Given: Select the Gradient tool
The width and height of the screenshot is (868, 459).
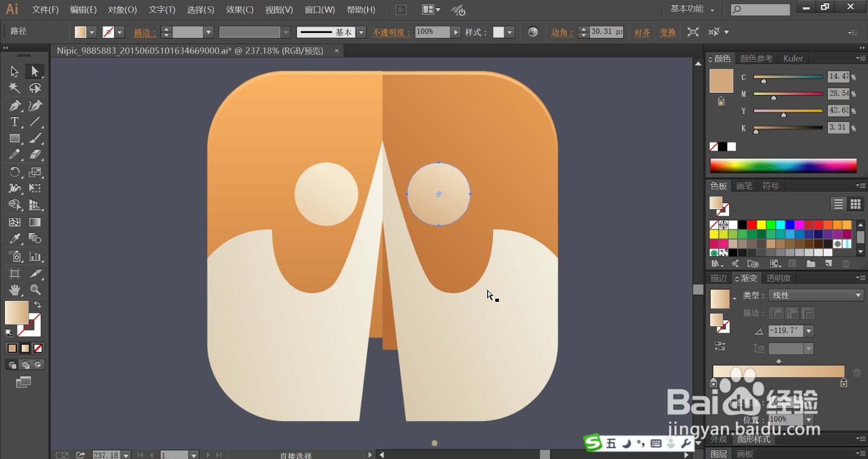Looking at the screenshot, I should pos(35,222).
